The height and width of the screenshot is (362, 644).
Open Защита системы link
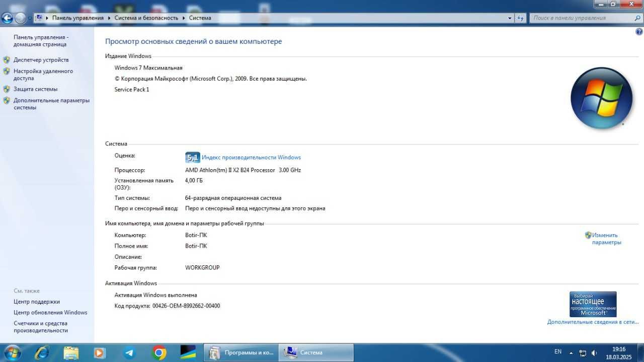pos(35,89)
